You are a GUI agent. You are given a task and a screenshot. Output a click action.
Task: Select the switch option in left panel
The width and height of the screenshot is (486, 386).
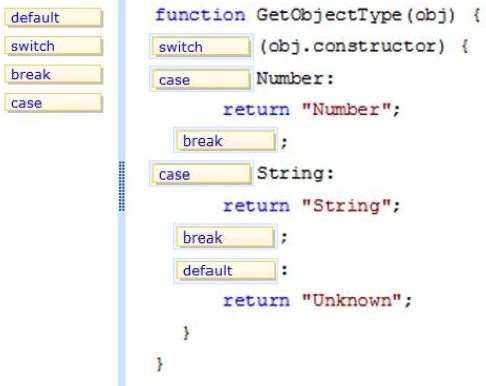pos(54,46)
